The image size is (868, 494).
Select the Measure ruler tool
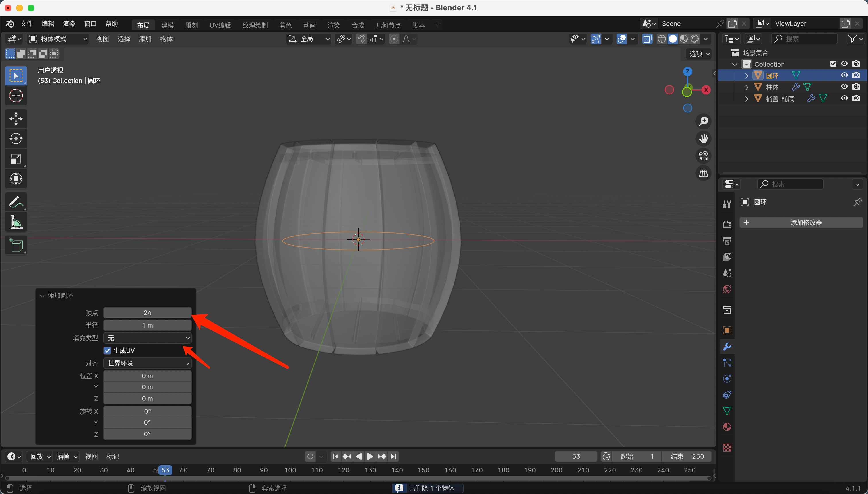pos(15,223)
